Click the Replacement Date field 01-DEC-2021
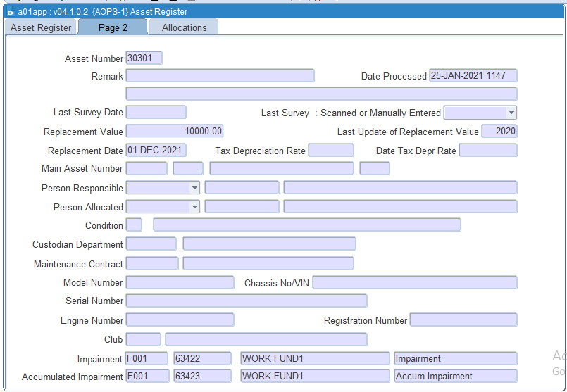The width and height of the screenshot is (567, 392). 156,151
